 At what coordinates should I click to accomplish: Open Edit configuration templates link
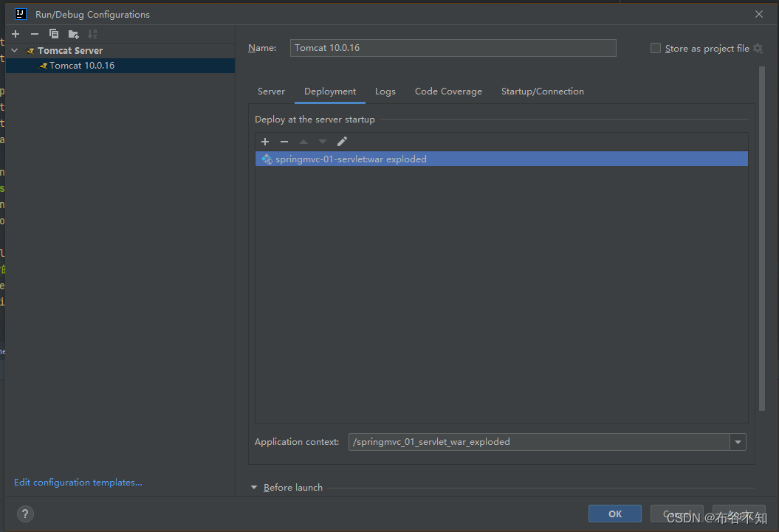click(x=78, y=483)
